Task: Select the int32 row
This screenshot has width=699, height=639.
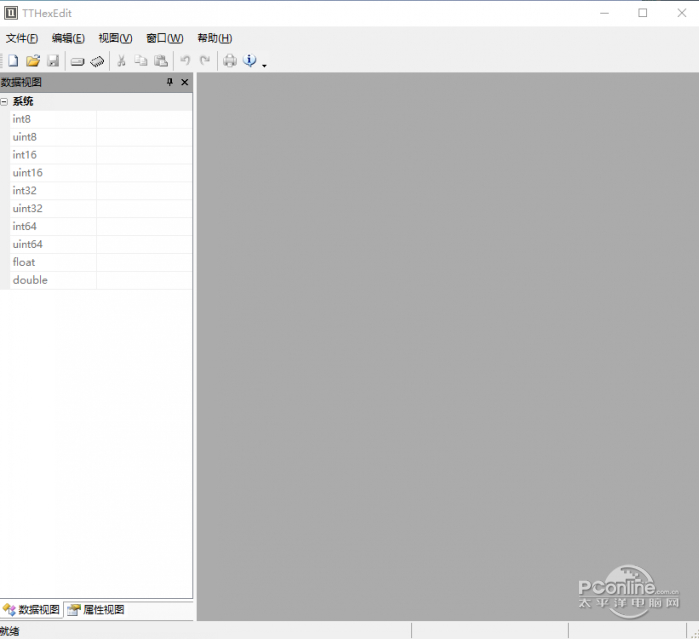Action: click(101, 190)
